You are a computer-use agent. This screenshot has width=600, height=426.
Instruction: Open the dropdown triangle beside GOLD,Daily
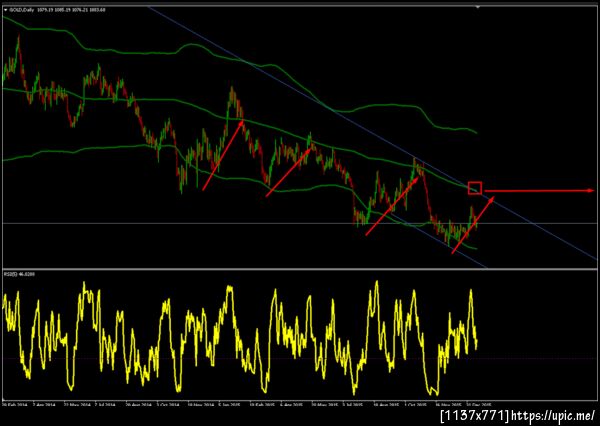(6, 10)
